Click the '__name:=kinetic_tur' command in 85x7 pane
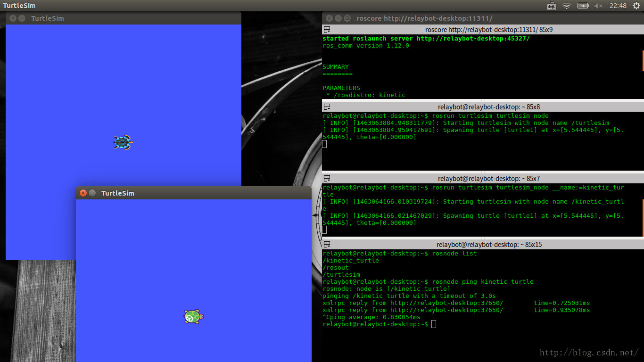The height and width of the screenshot is (362, 644). (x=588, y=187)
